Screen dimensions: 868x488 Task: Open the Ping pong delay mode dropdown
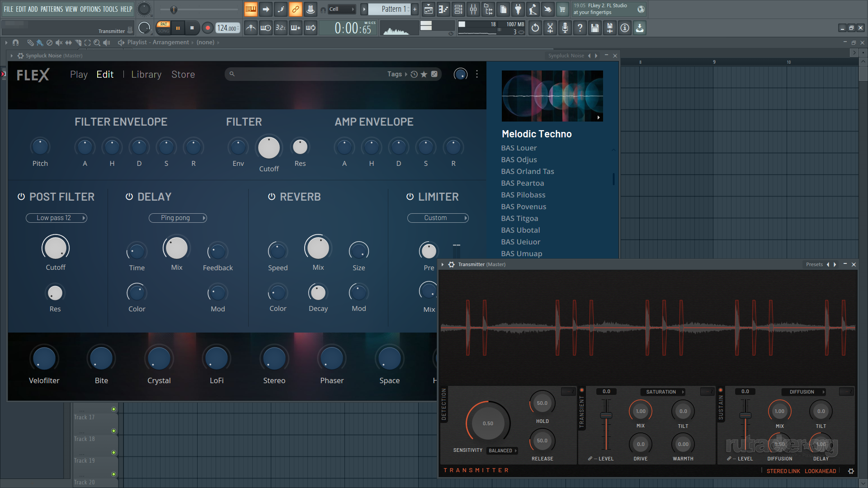(178, 218)
